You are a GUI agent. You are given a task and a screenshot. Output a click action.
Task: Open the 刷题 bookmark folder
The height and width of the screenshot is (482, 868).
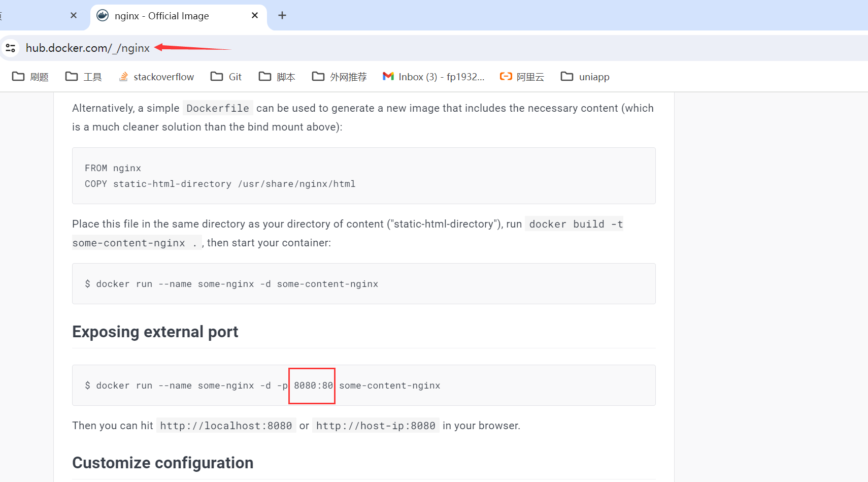click(30, 77)
